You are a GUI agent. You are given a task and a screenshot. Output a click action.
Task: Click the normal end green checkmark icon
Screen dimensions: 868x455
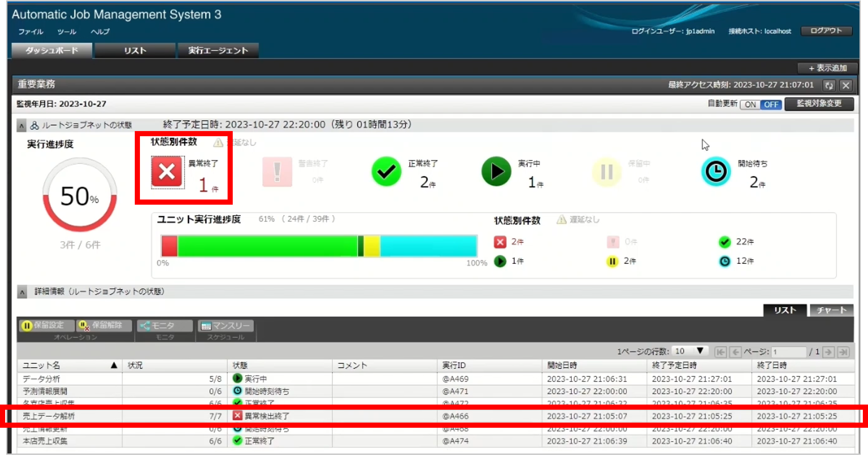tap(386, 172)
